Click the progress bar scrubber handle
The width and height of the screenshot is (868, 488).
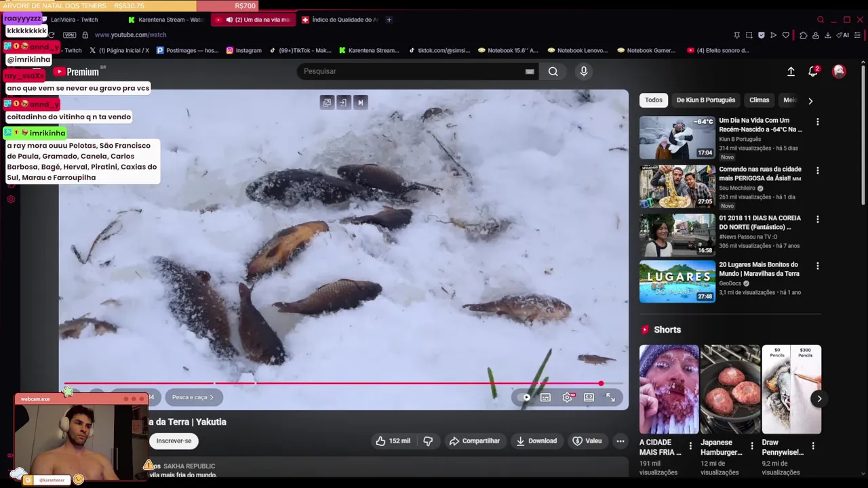tap(601, 384)
